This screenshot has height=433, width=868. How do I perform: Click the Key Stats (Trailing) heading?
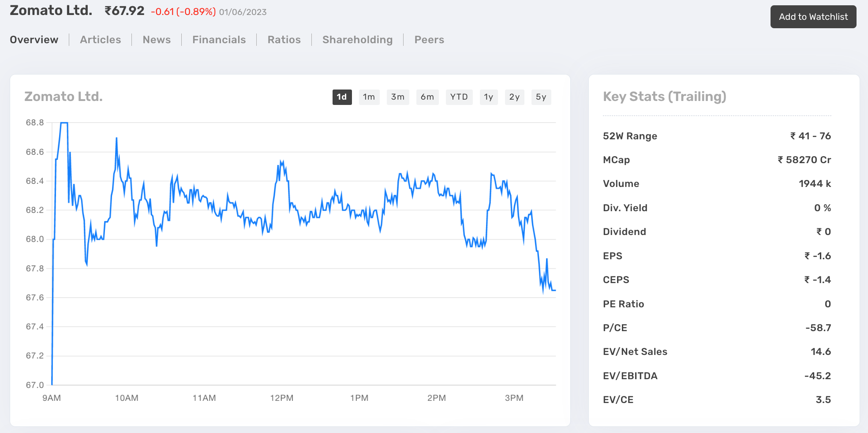[664, 97]
